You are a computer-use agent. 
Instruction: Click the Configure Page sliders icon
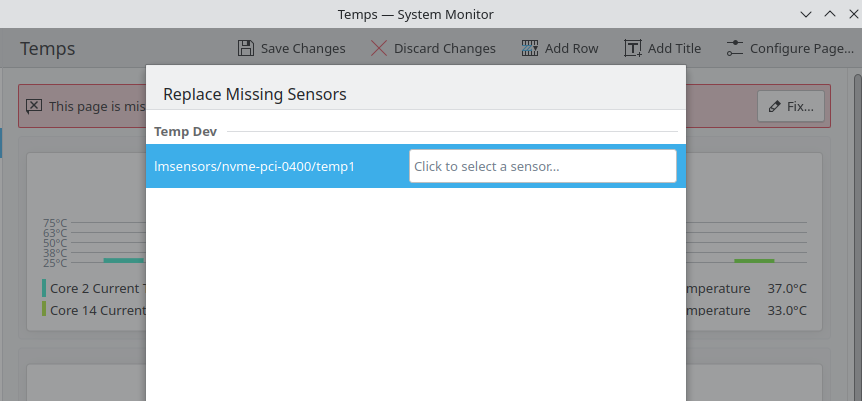(x=735, y=48)
